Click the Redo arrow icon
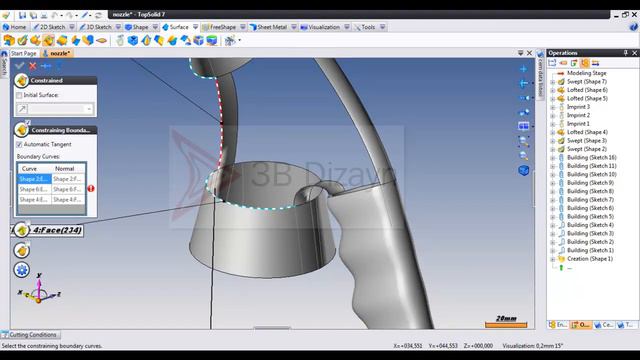The width and height of the screenshot is (640, 360). (x=70, y=16)
